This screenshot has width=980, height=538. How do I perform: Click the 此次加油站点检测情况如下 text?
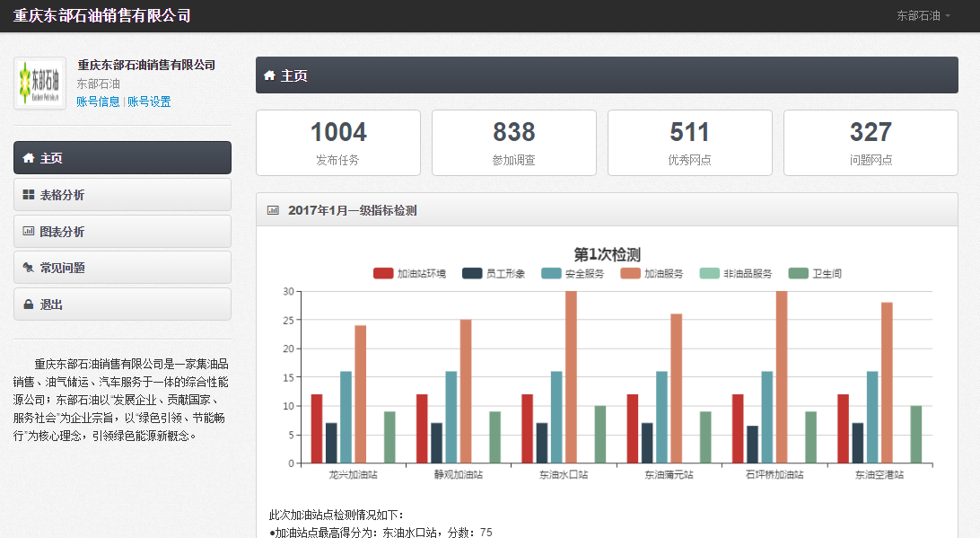click(x=337, y=515)
